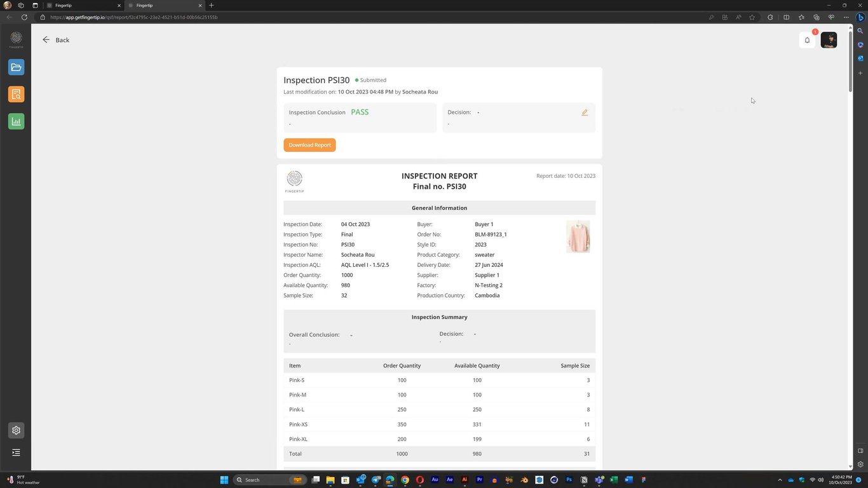Toggle split screen in the browser toolbar

pyautogui.click(x=786, y=17)
